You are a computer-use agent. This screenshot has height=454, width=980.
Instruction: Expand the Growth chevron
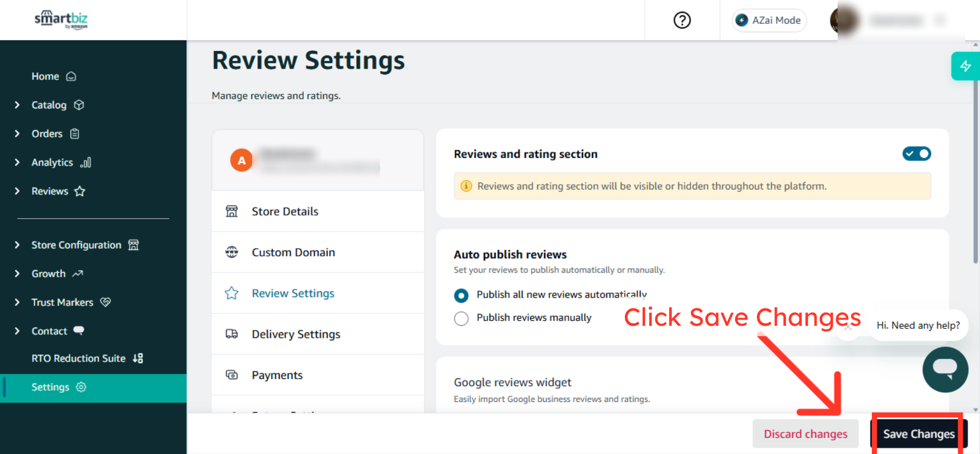pos(17,273)
